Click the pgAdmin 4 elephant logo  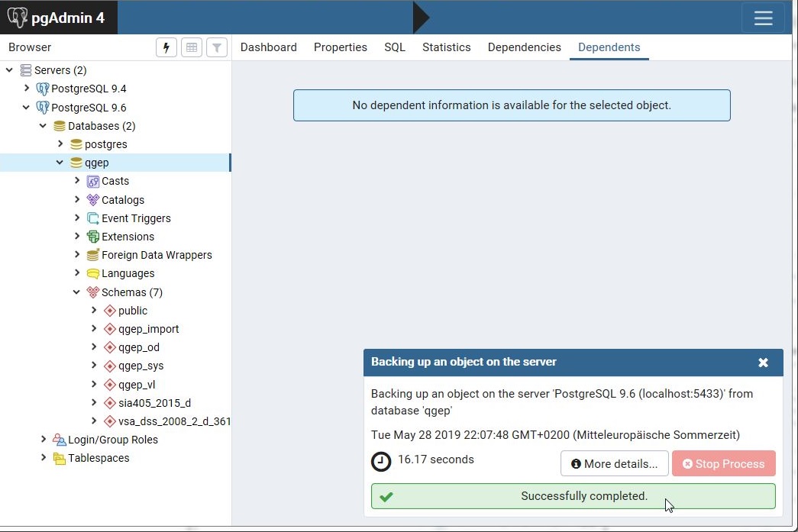coord(18,18)
